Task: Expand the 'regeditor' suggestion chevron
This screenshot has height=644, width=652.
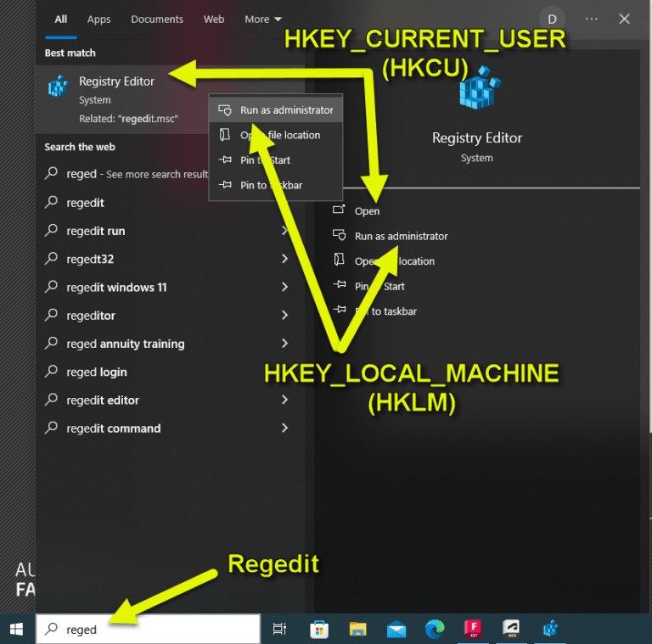Action: point(285,315)
